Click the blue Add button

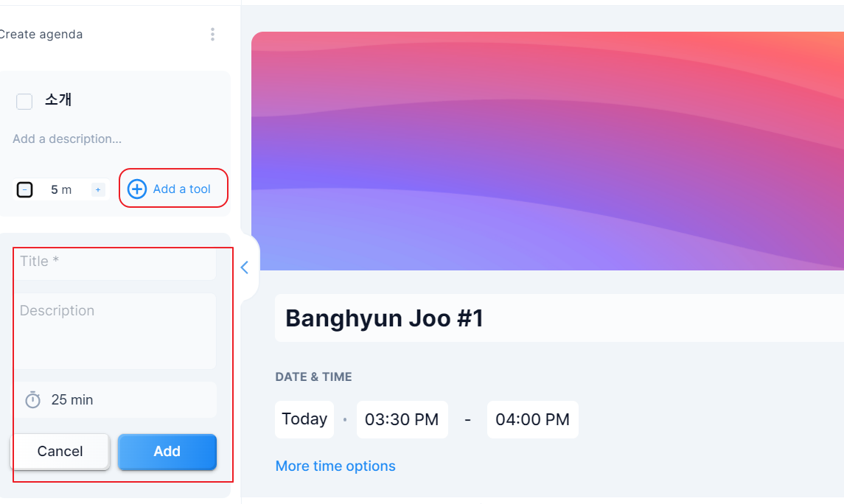click(x=167, y=451)
